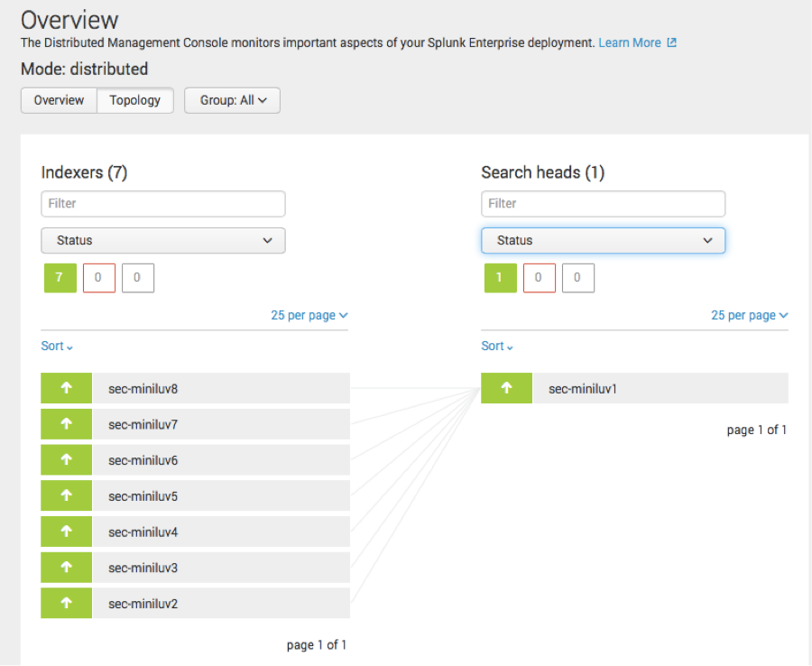The width and height of the screenshot is (812, 666).
Task: Click the up-arrow status icon for sec-miniluv5
Action: (66, 495)
